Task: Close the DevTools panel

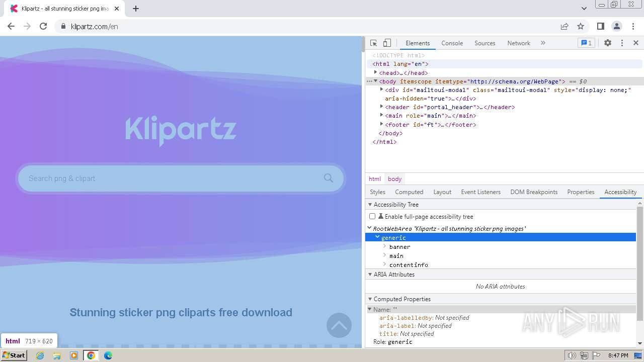Action: 636,43
